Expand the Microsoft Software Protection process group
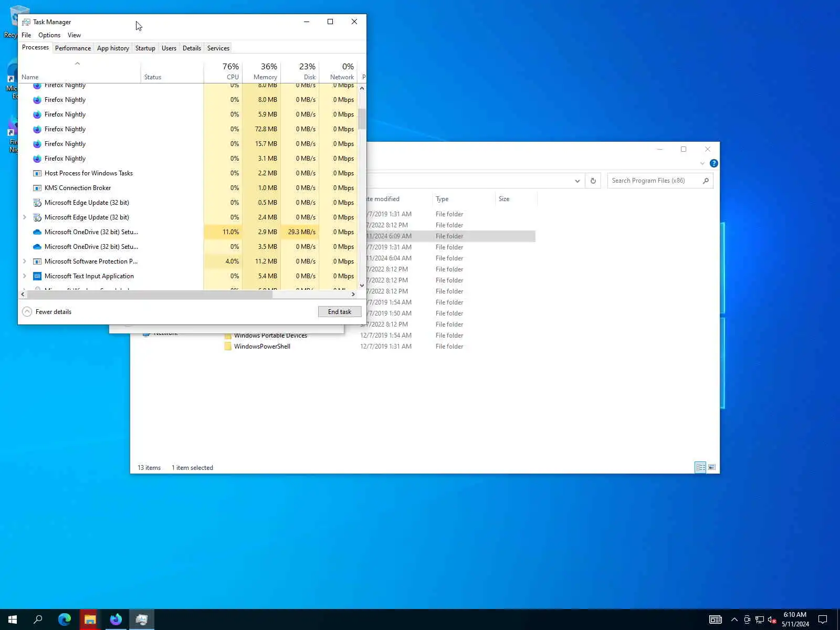The width and height of the screenshot is (840, 630). tap(24, 261)
